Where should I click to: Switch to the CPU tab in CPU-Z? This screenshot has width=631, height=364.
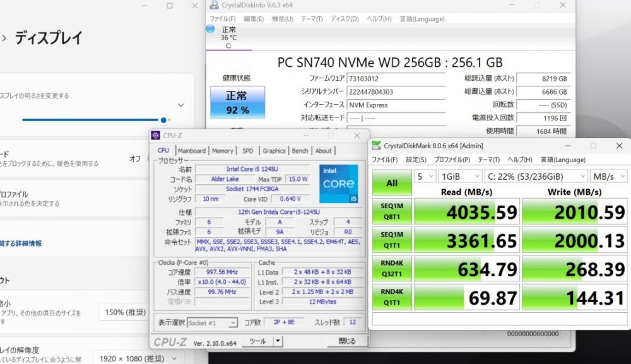point(163,150)
